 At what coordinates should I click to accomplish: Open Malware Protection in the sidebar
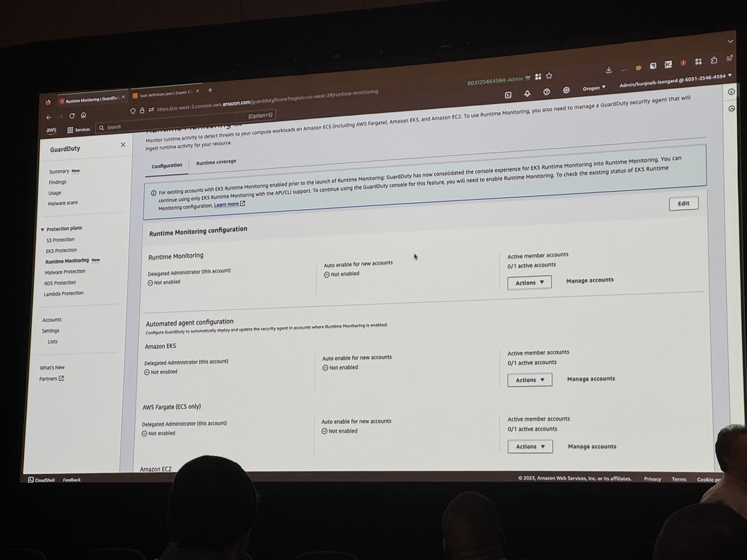click(x=65, y=272)
